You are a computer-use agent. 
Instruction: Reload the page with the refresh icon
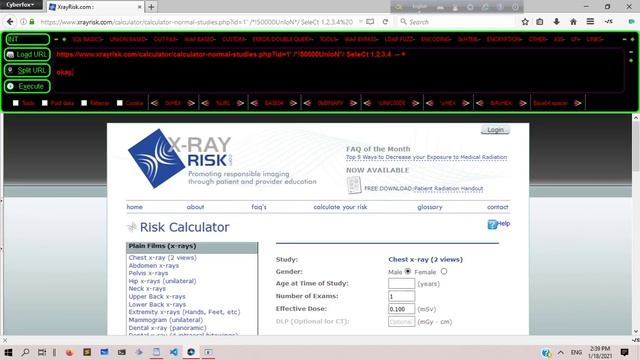click(x=385, y=22)
